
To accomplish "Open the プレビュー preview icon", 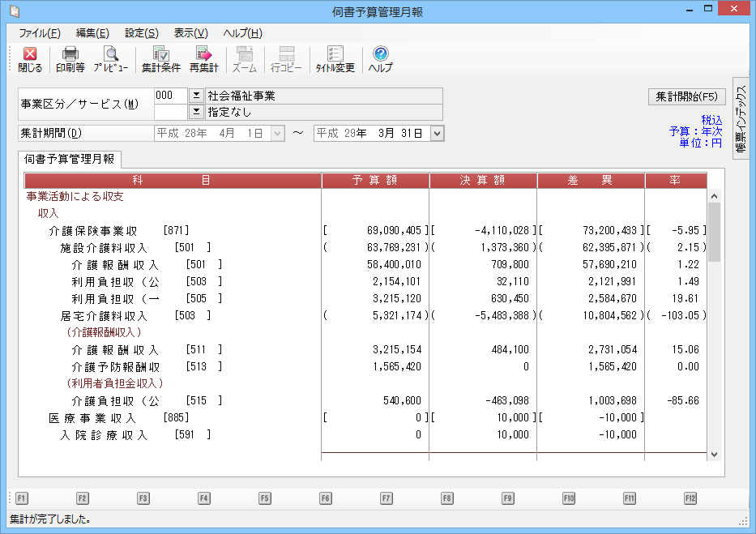I will pyautogui.click(x=110, y=59).
